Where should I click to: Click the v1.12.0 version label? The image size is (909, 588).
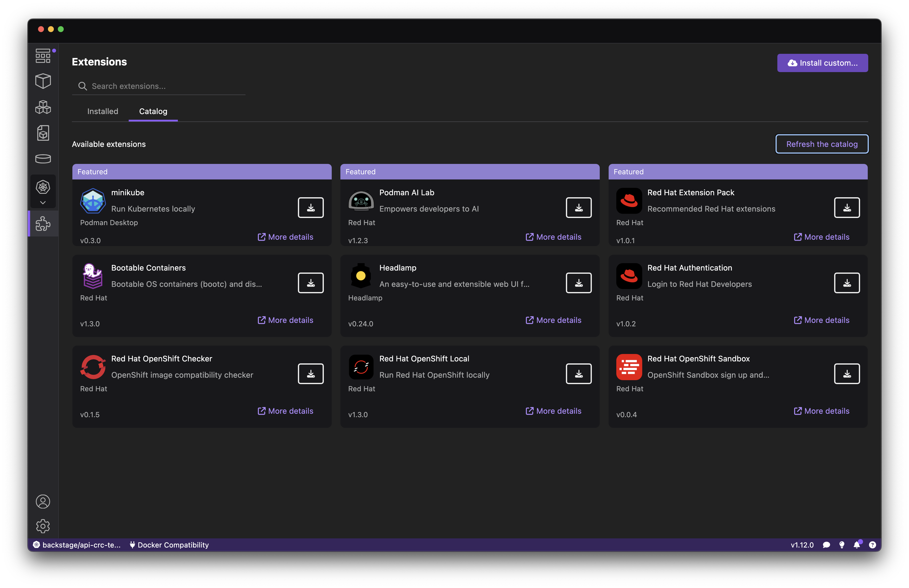click(802, 545)
